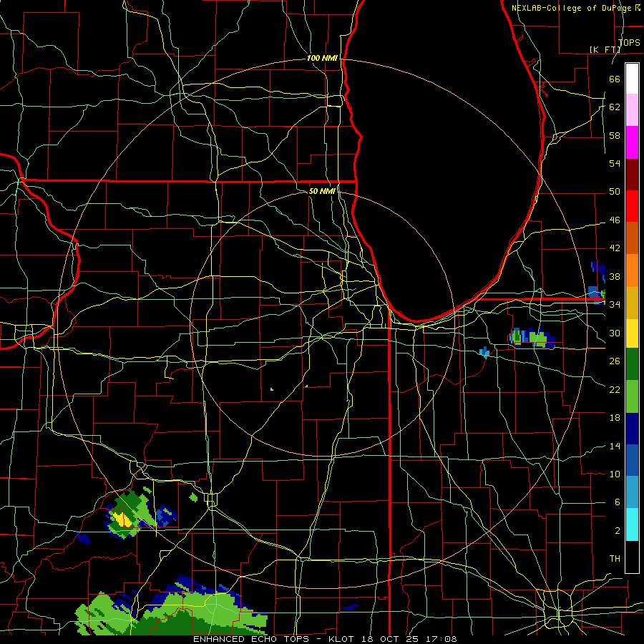
Task: Click the dark green legend swatch
Action: coord(632,364)
